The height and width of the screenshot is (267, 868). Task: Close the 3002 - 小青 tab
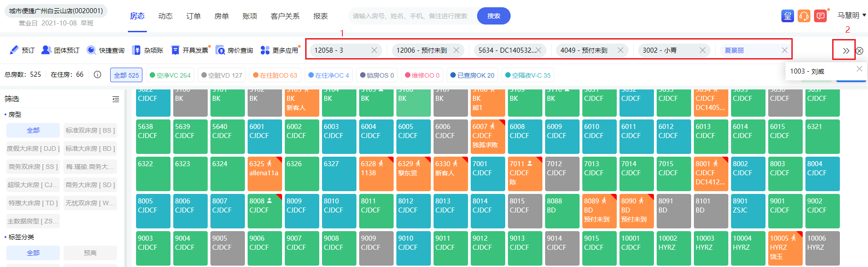702,50
